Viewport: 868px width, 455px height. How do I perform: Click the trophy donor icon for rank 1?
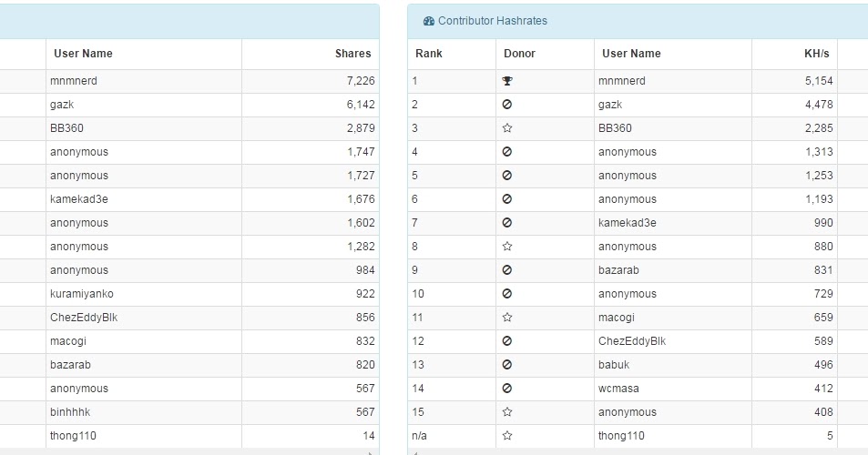507,81
